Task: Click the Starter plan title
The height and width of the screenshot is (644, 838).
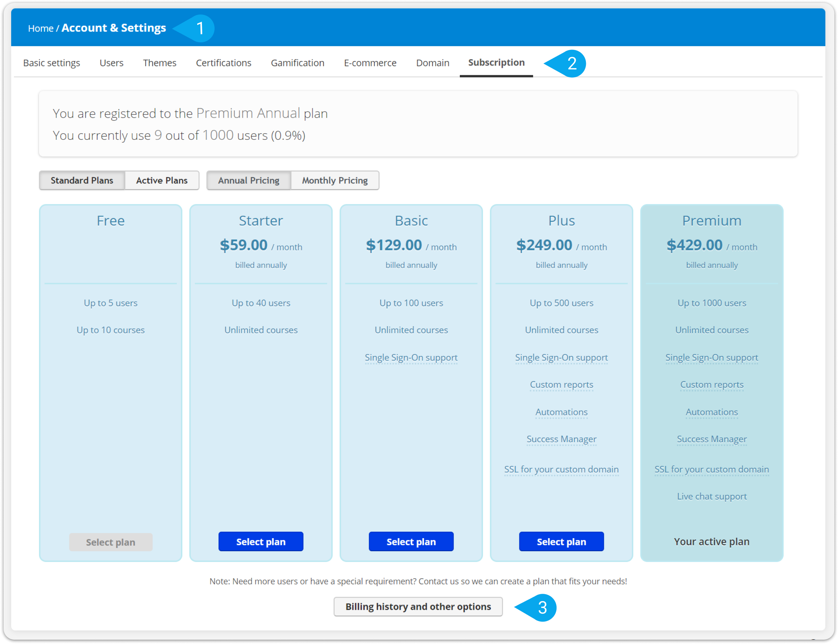Action: [261, 221]
